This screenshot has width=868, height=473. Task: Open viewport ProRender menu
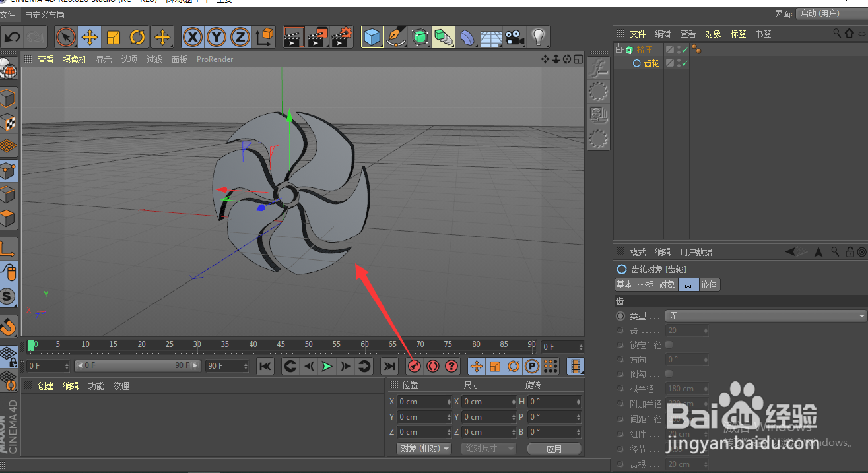tap(215, 59)
